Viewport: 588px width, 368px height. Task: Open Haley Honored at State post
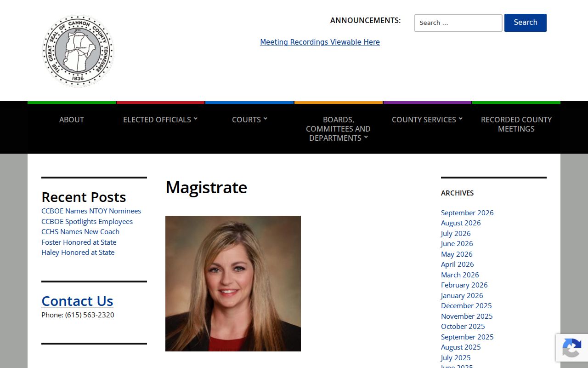pyautogui.click(x=78, y=253)
